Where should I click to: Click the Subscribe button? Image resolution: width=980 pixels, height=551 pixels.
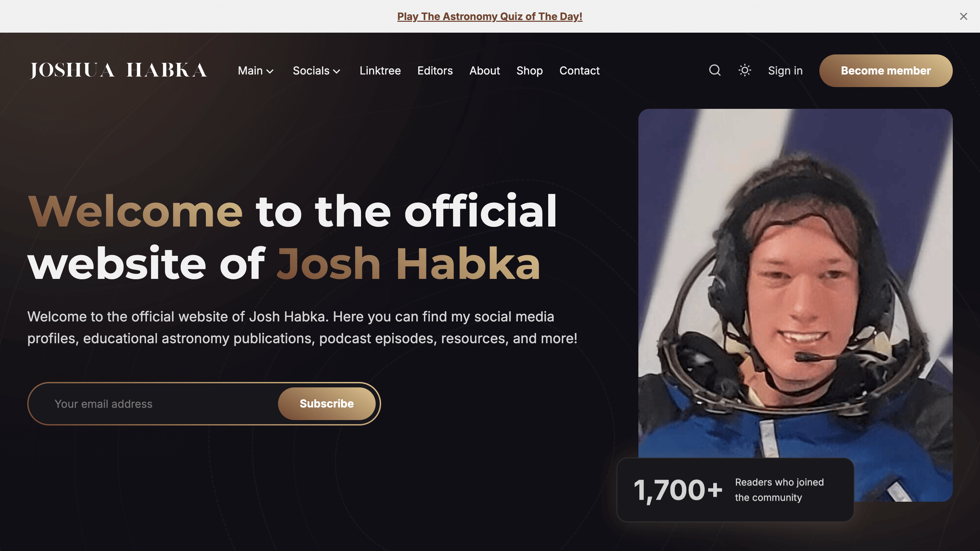pos(326,403)
